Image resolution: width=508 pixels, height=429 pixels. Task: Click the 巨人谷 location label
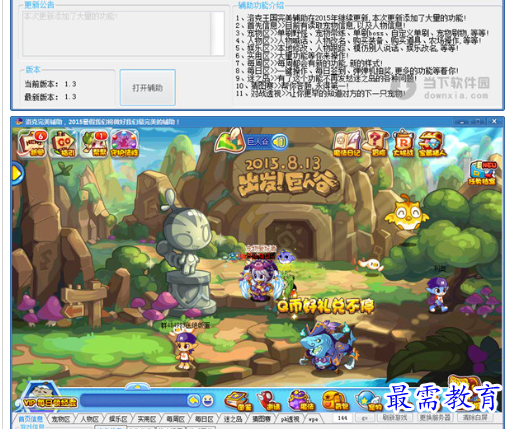tap(257, 142)
